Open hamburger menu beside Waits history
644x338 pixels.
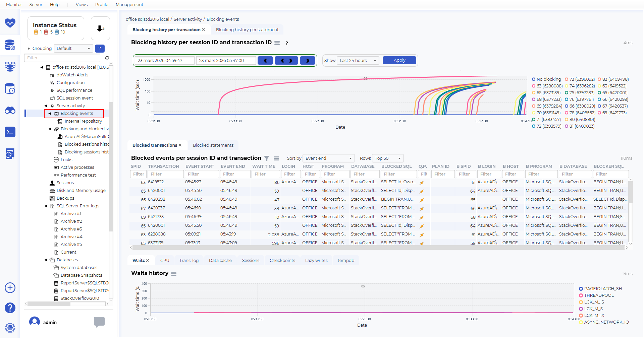174,274
